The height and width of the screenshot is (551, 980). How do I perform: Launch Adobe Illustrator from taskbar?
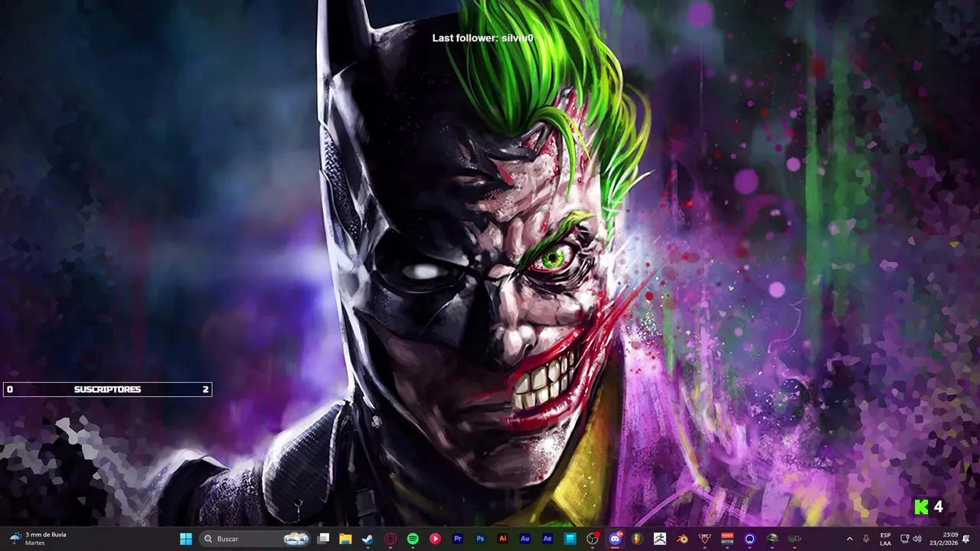coord(502,539)
